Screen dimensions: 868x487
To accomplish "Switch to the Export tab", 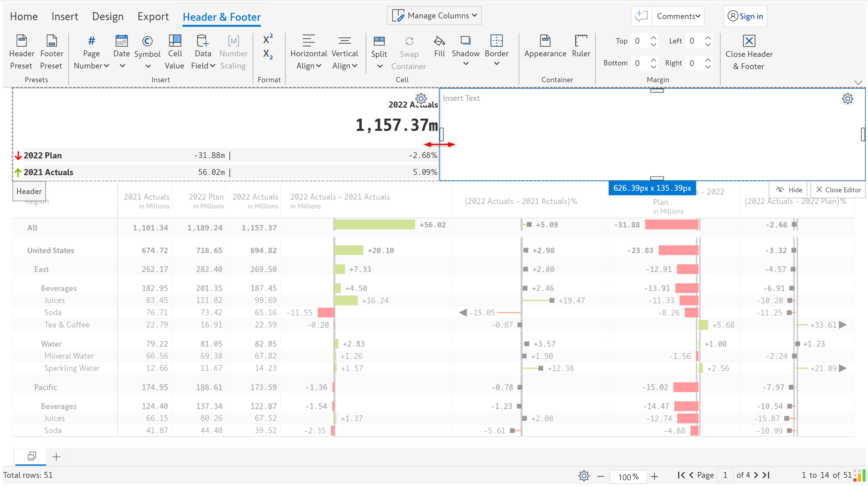I will 153,17.
